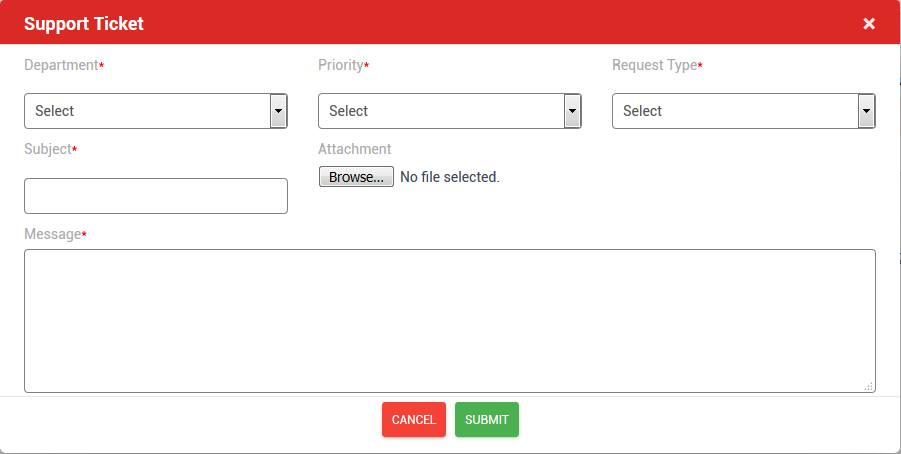Image resolution: width=901 pixels, height=454 pixels.
Task: Click inside the Message text area
Action: point(450,320)
